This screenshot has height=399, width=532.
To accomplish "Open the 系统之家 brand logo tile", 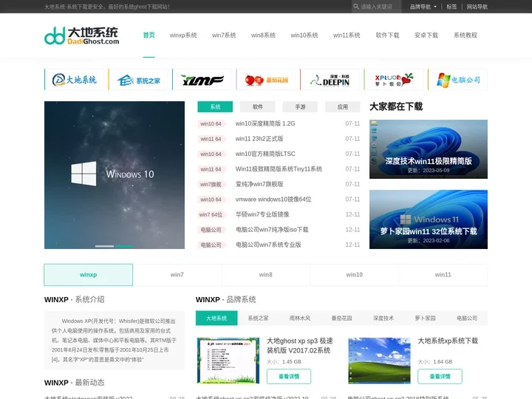I will coord(138,80).
